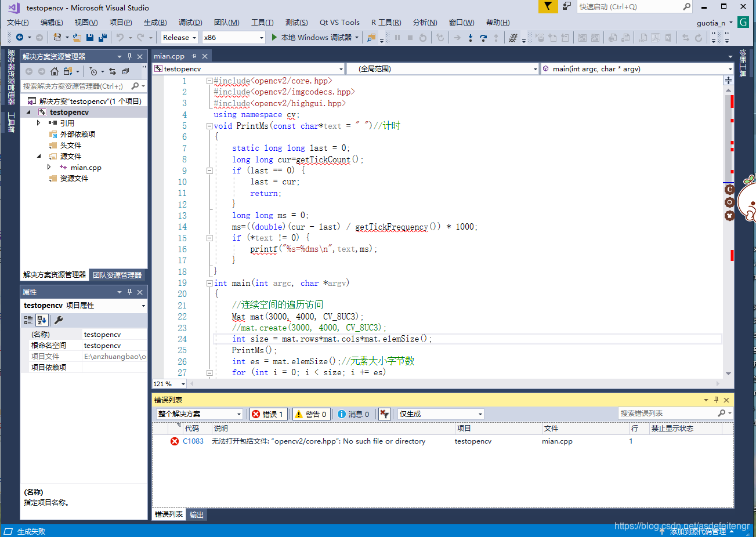Click Switch Views icon in Solution Explorer

point(68,71)
